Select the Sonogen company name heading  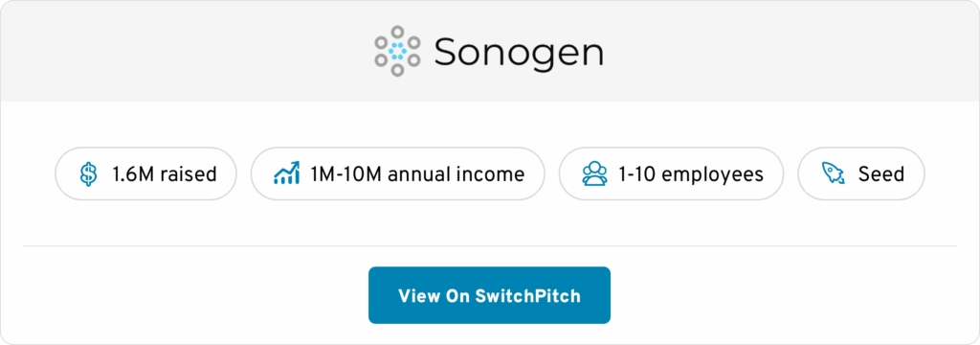(519, 52)
